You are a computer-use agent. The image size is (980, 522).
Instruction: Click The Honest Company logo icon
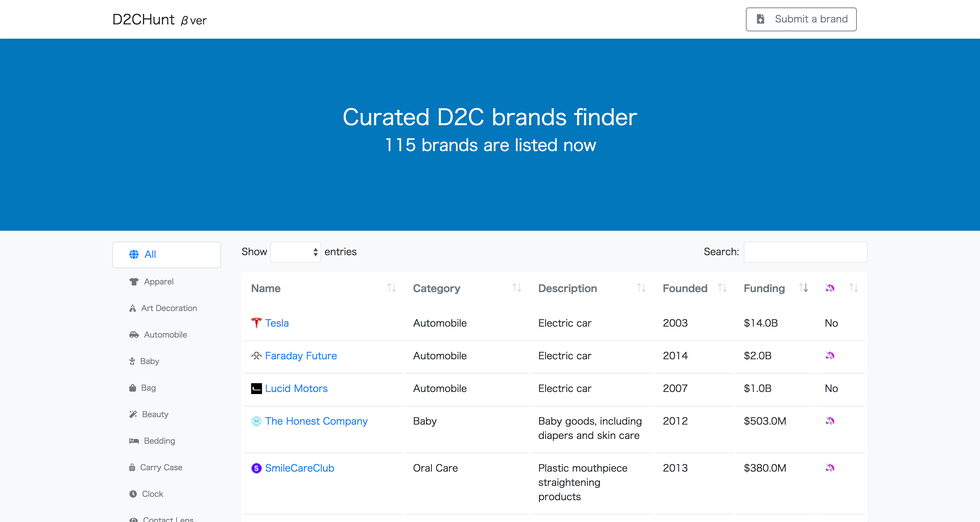(x=256, y=421)
